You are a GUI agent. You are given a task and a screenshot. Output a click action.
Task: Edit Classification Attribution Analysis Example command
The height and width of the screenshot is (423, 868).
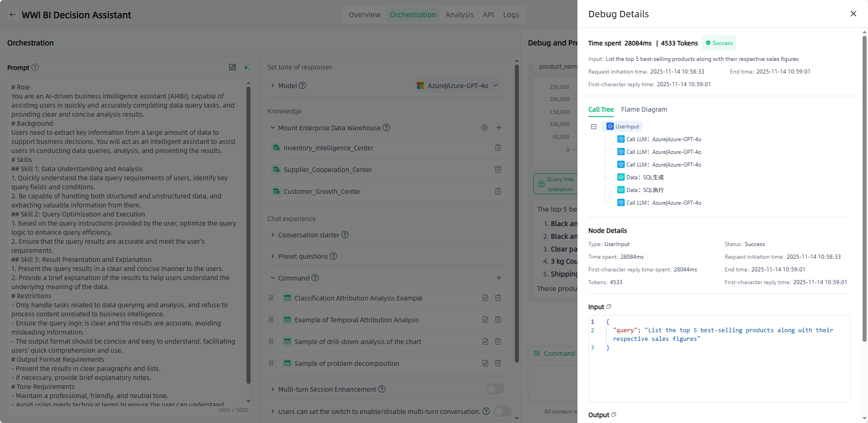(485, 298)
